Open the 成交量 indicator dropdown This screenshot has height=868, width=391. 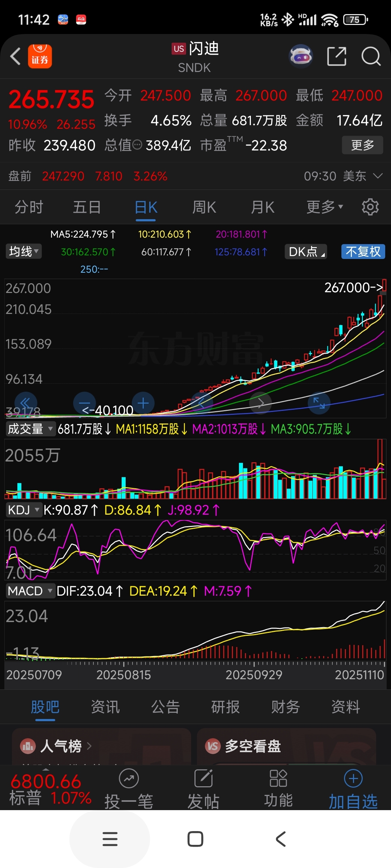click(30, 429)
